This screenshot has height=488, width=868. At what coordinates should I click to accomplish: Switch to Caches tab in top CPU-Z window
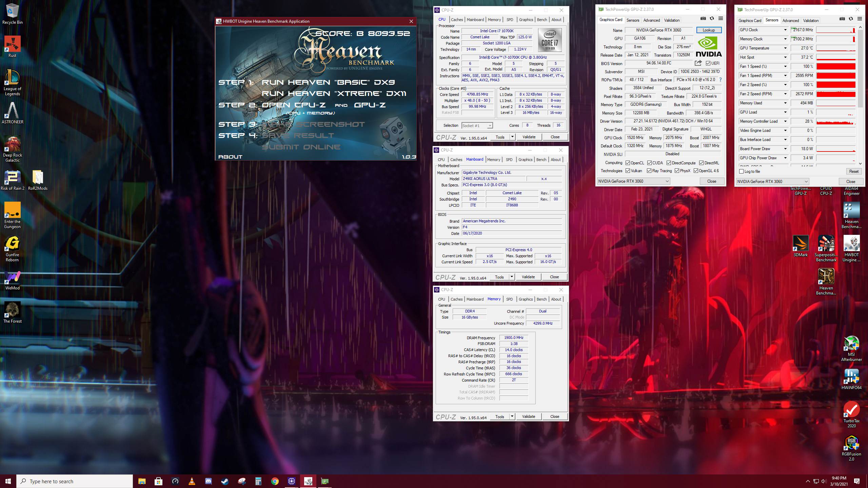click(x=457, y=20)
